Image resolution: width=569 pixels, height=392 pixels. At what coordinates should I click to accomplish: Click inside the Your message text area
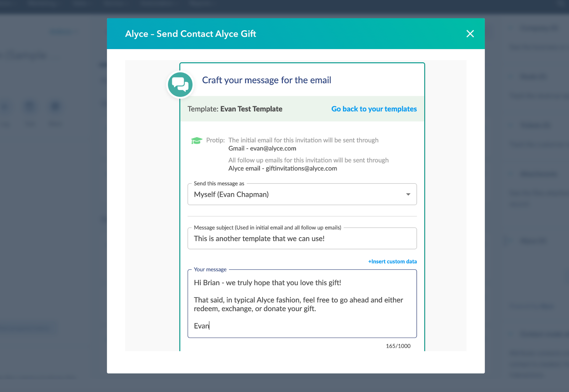click(302, 304)
